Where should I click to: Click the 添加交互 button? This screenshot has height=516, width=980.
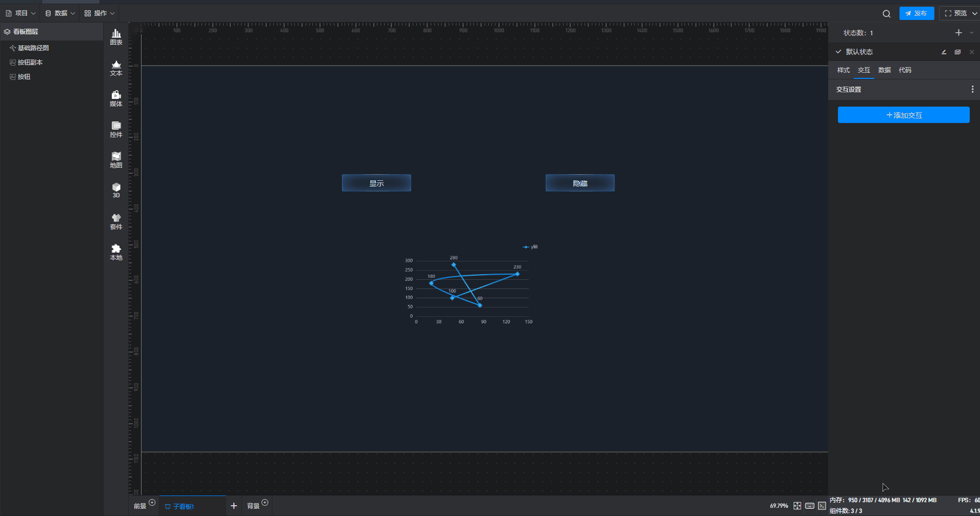tap(904, 115)
